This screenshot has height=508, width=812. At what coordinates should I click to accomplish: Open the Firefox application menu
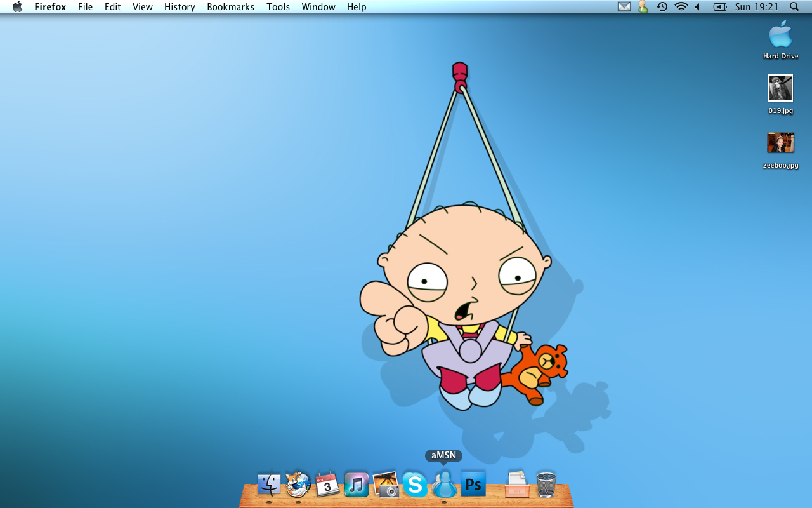50,7
